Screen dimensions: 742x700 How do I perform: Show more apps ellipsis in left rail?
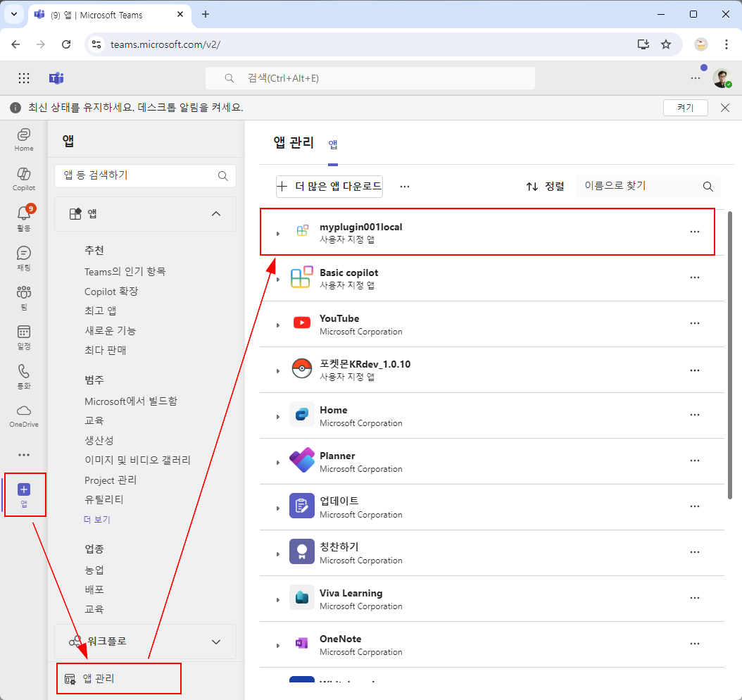click(24, 455)
